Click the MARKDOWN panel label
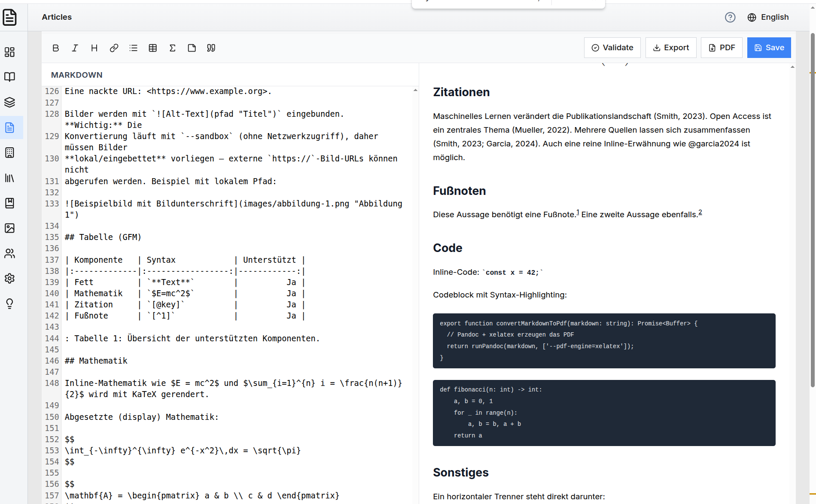The width and height of the screenshot is (816, 504). point(77,75)
